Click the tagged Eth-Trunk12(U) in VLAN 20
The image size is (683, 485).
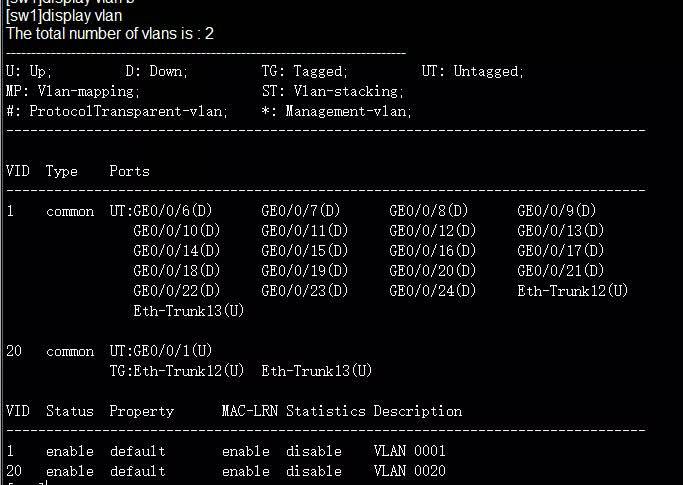pyautogui.click(x=189, y=371)
